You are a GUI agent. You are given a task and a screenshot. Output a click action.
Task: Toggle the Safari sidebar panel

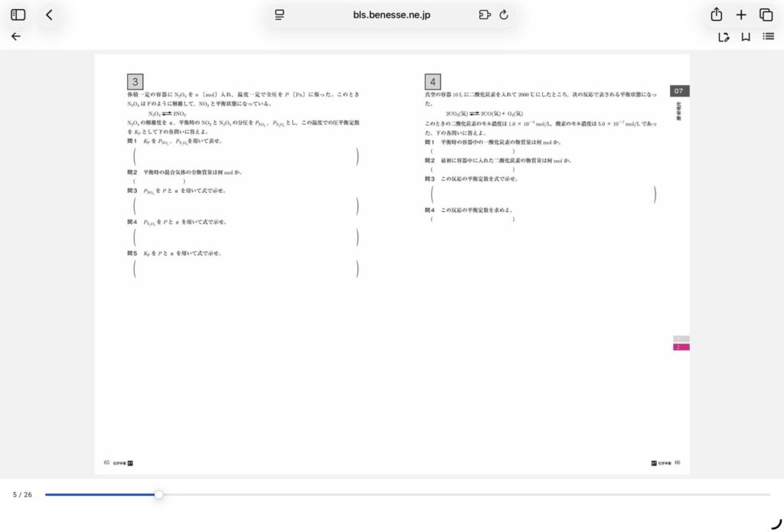[x=18, y=15]
